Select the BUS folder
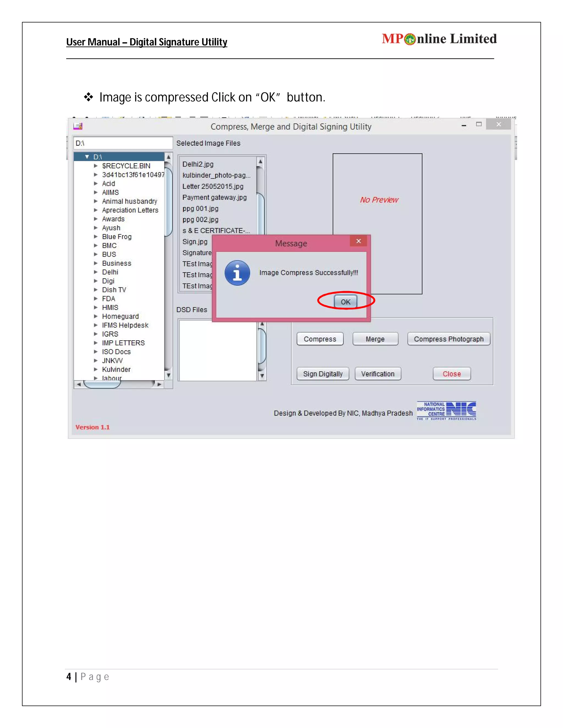 109,254
